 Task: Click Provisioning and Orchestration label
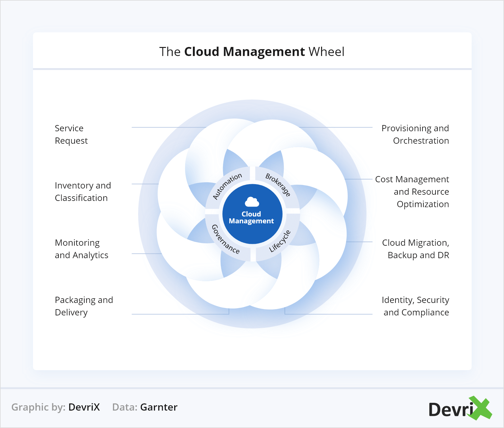click(x=415, y=134)
